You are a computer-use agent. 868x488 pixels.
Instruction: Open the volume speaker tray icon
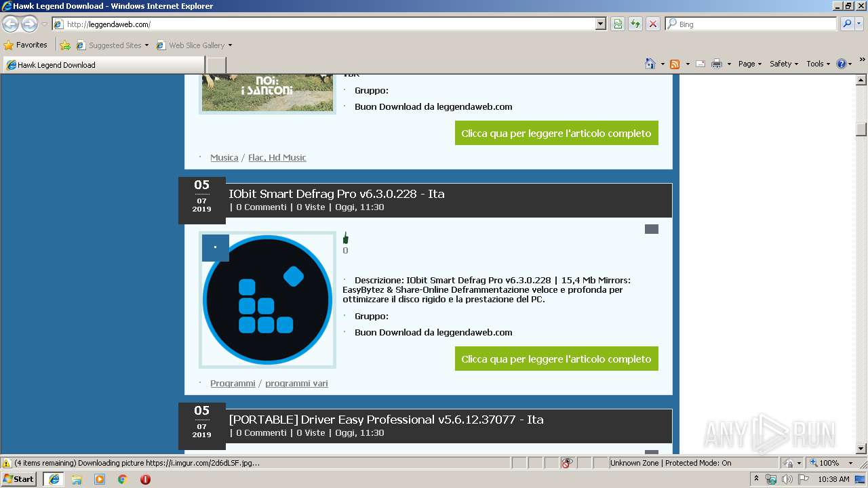coord(787,479)
